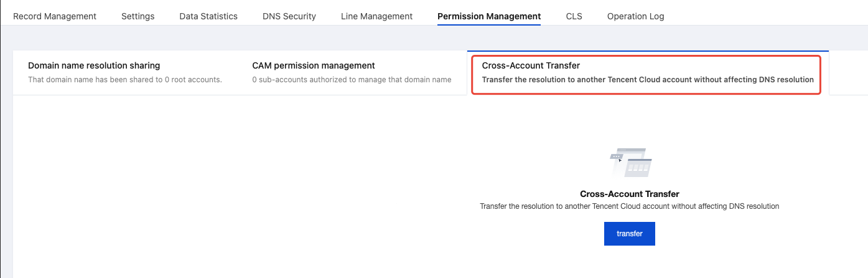The image size is (868, 278).
Task: Open the Line Management tab
Action: 376,16
